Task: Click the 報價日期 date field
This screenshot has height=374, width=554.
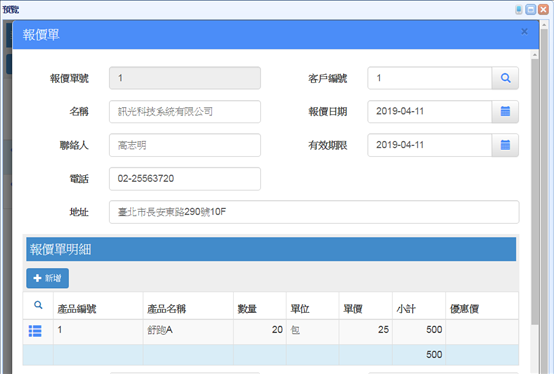Action: pyautogui.click(x=430, y=112)
